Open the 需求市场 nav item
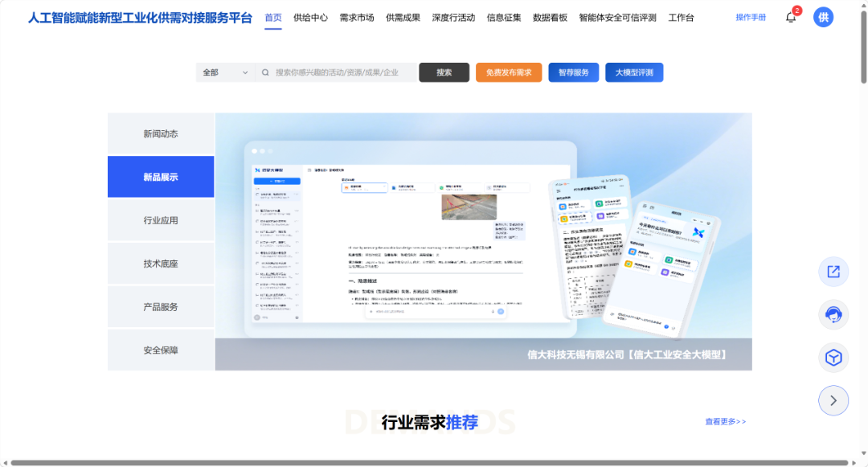 click(357, 18)
